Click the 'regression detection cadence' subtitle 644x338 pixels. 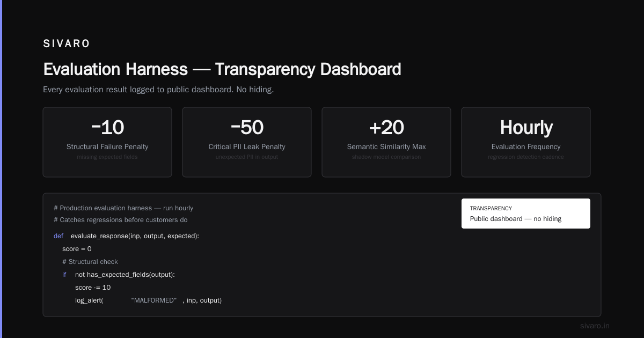(526, 157)
